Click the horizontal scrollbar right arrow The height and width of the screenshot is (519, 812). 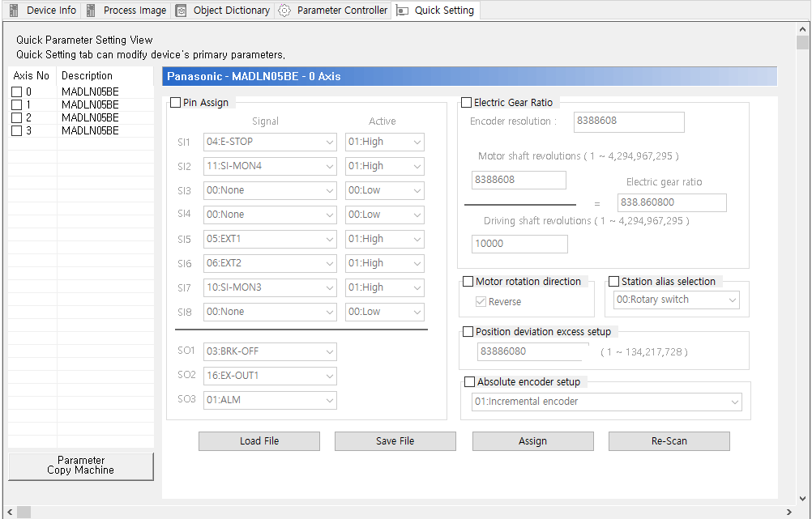788,513
